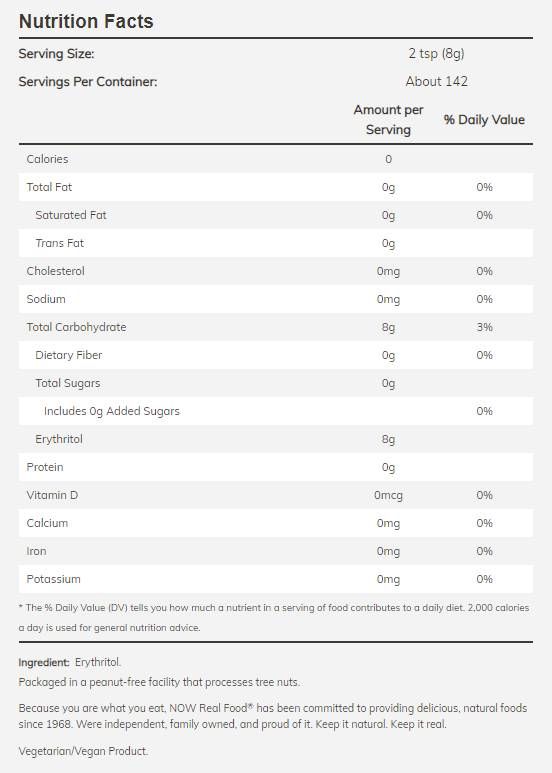This screenshot has width=552, height=773.
Task: Select the Includes 0g Added Sugars row
Action: 276,411
